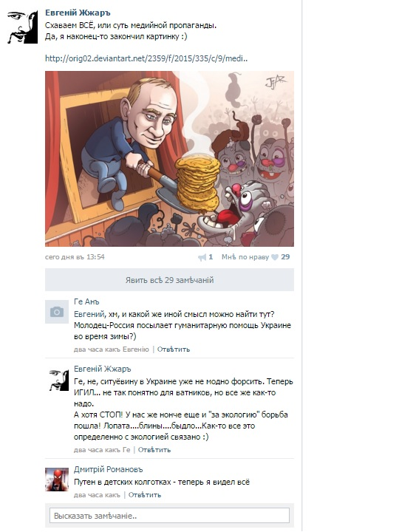Expand all comments with Явить всѣ 29 замѣчаній

click(x=169, y=280)
